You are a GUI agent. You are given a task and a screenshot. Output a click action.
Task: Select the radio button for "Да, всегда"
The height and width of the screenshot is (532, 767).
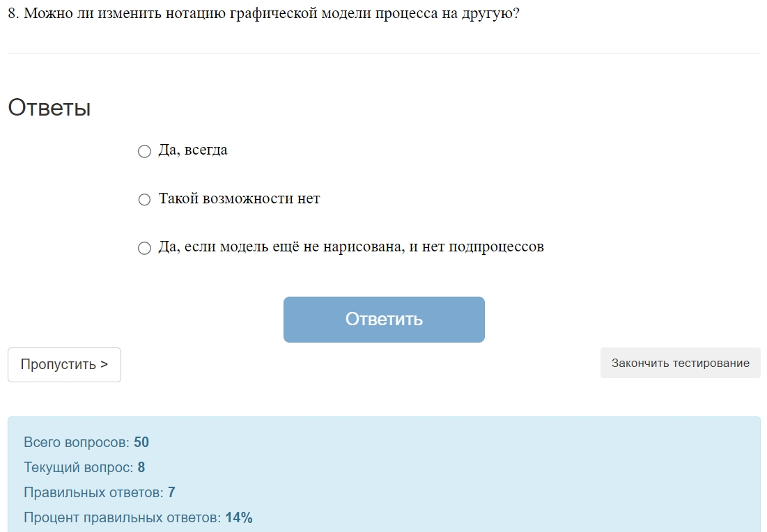(144, 150)
